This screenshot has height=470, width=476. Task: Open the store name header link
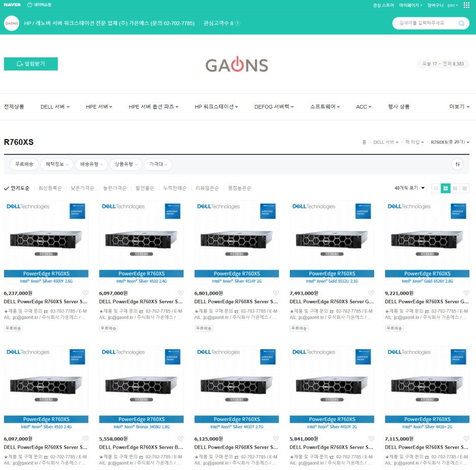[x=109, y=23]
